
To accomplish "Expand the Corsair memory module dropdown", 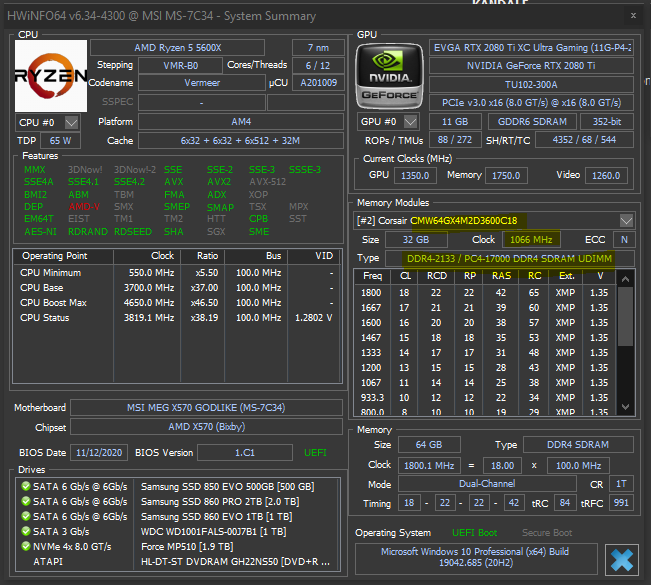I will [x=626, y=220].
